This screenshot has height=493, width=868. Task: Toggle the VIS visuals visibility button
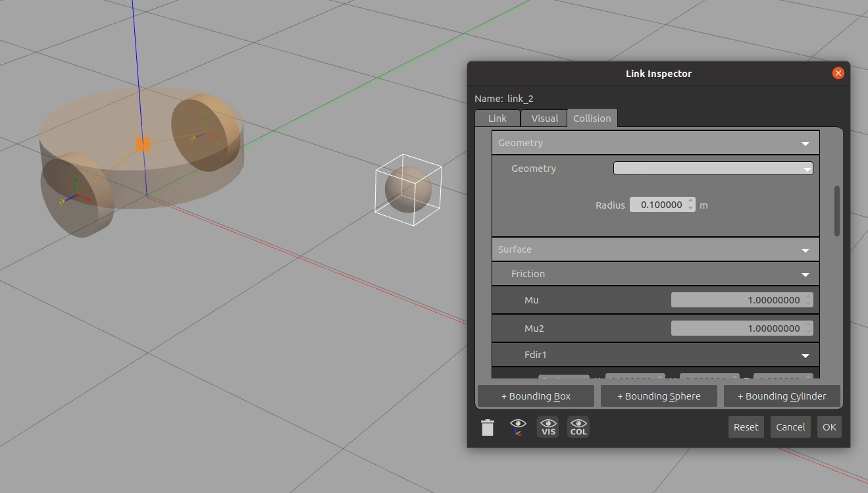(549, 427)
